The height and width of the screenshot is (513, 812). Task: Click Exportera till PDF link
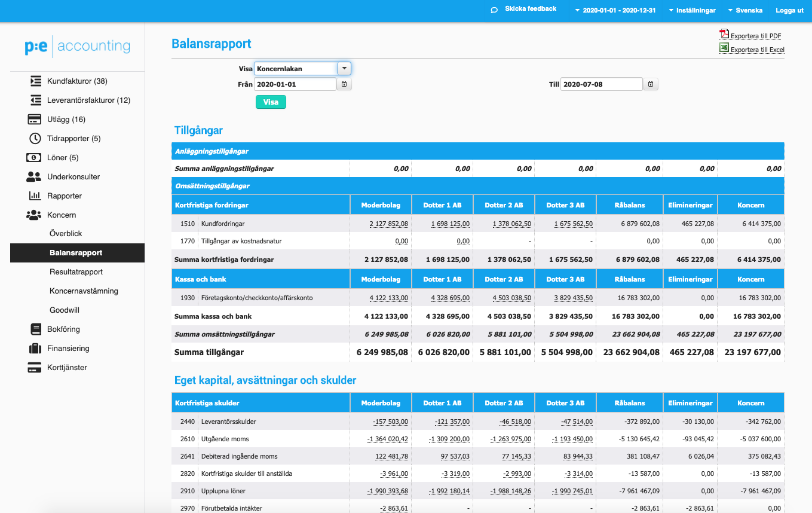coord(756,36)
